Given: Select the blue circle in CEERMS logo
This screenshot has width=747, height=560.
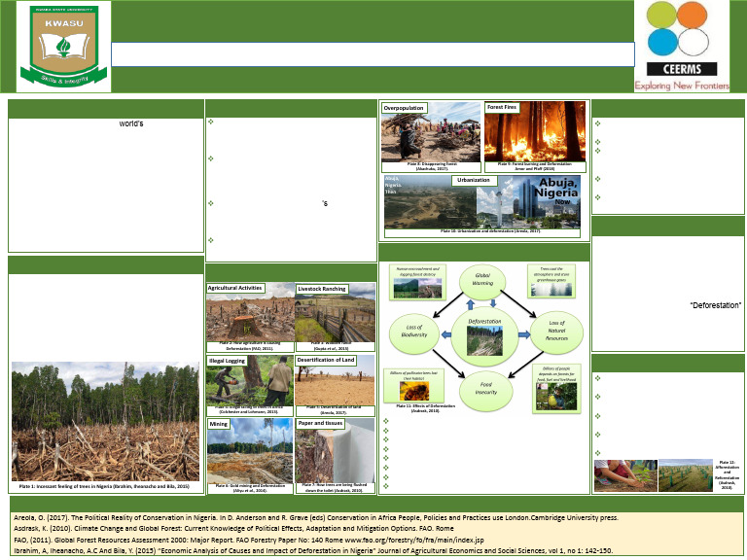Looking at the screenshot, I should 662,42.
